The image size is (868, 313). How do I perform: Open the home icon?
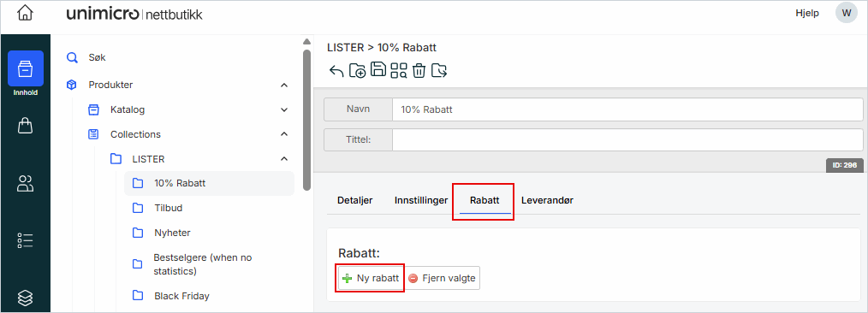(x=25, y=14)
